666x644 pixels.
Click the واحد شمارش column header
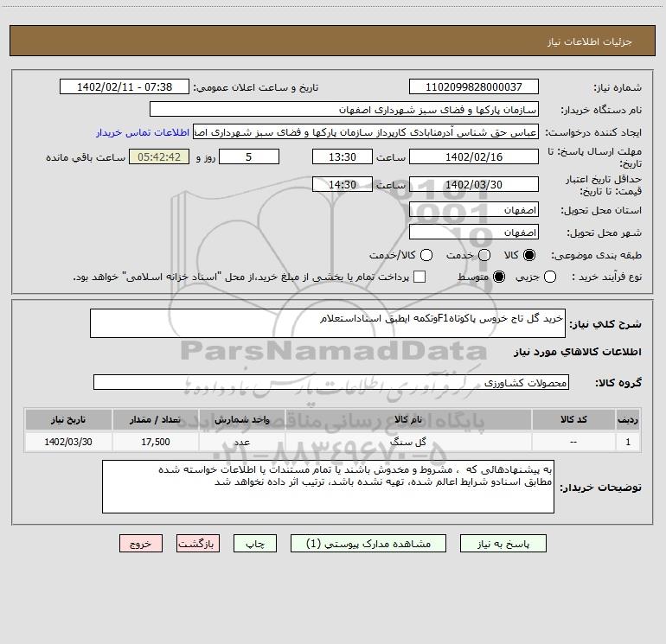(x=241, y=419)
